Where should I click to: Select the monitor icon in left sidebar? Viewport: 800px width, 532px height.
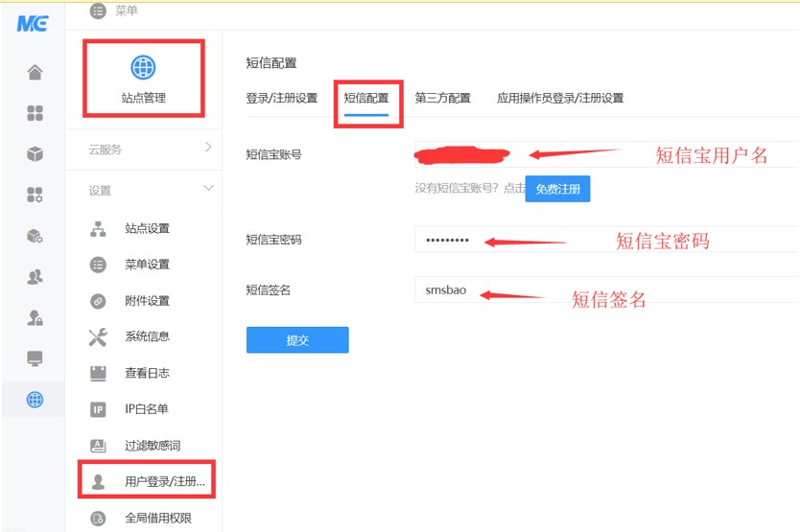35,359
